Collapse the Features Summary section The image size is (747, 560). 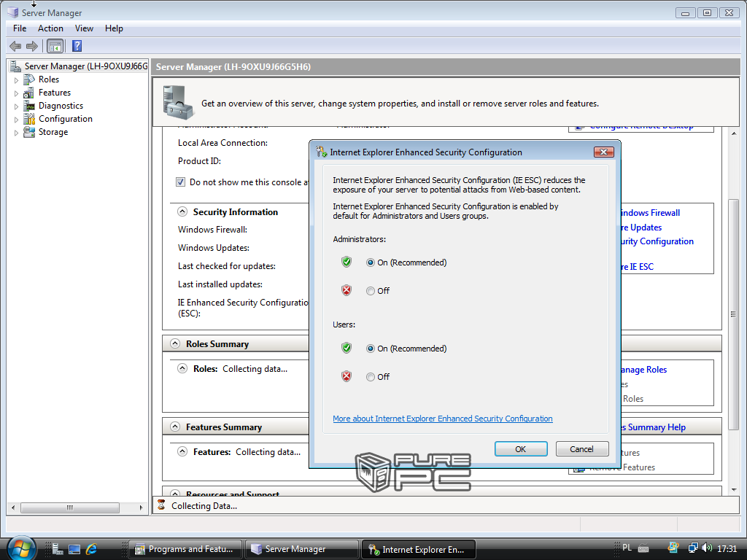(x=175, y=427)
